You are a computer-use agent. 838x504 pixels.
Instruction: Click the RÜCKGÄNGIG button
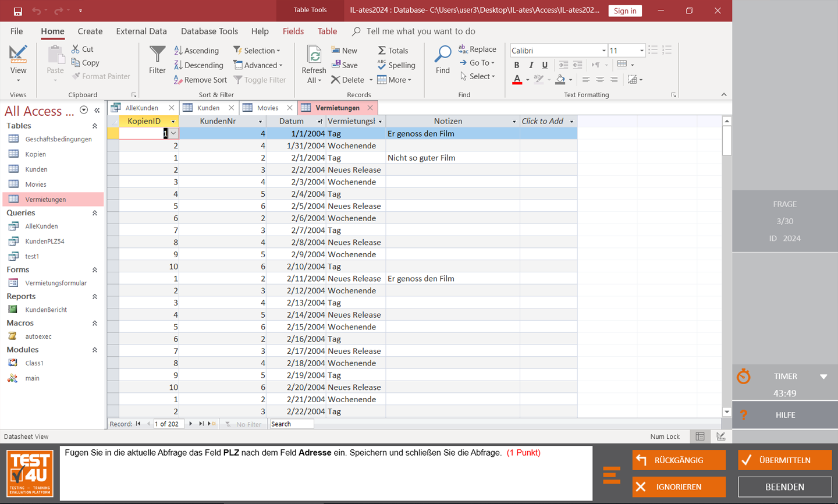point(679,460)
